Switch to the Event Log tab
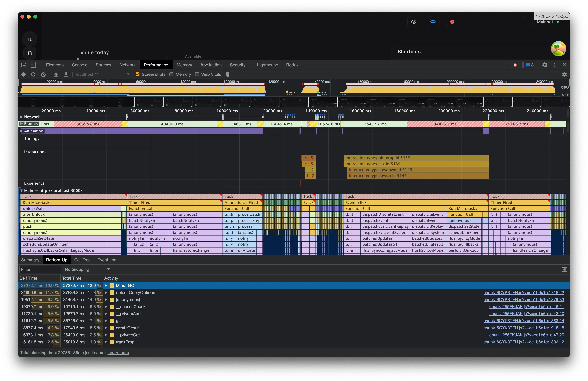588x381 pixels. (107, 260)
